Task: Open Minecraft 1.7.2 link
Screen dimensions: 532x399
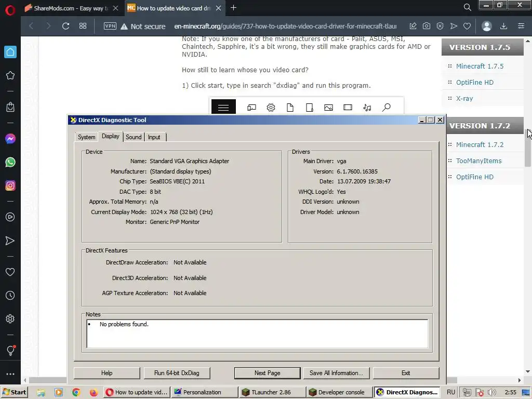Action: coord(480,144)
